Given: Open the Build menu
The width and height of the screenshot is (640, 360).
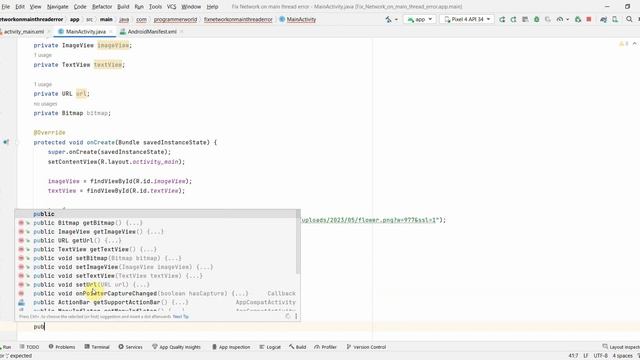Looking at the screenshot, I should click(x=123, y=7).
